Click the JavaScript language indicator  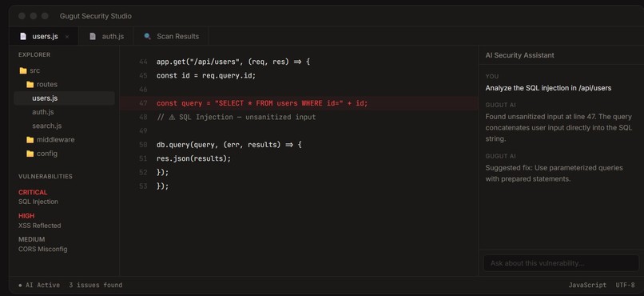(587, 285)
